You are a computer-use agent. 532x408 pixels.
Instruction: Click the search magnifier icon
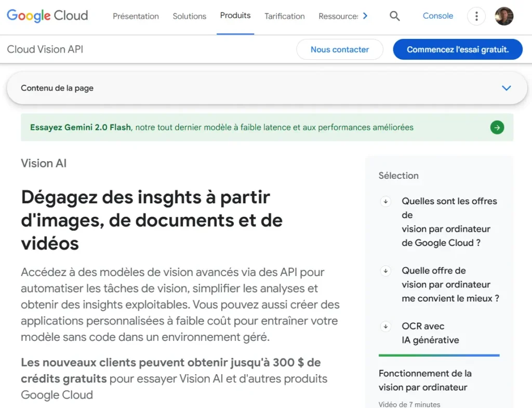click(394, 16)
